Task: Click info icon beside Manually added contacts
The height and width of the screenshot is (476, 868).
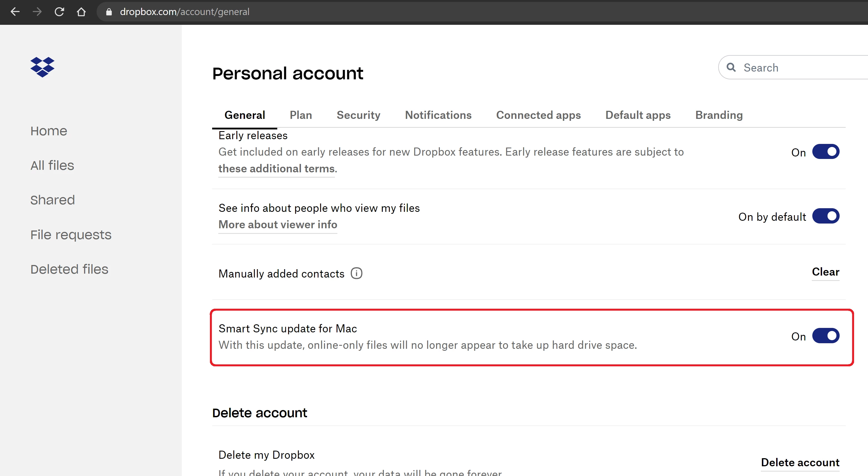Action: [357, 273]
